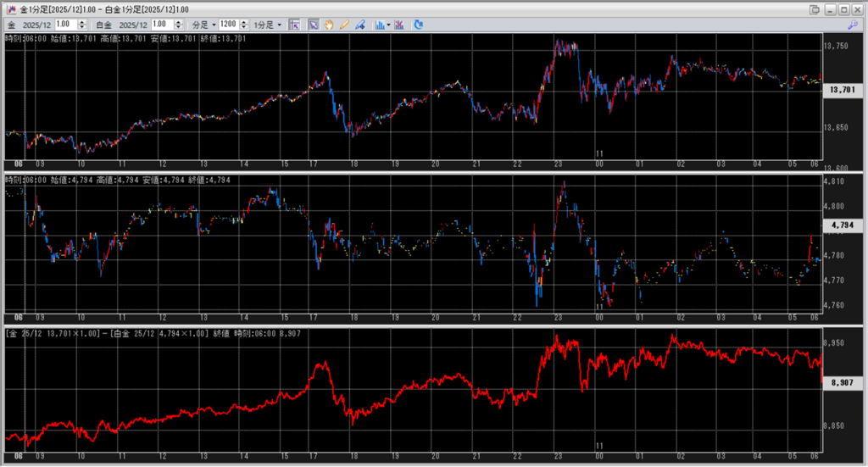Click the blue pen icon beside the pencil
Screen dimensions: 868x467
[359, 25]
